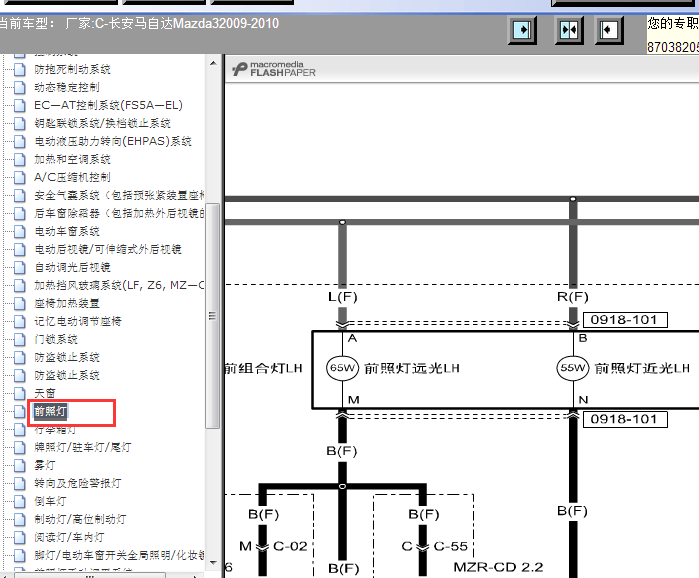Open EC—AT控制系统(FS5A—EL) entry
The height and width of the screenshot is (578, 699).
[108, 105]
